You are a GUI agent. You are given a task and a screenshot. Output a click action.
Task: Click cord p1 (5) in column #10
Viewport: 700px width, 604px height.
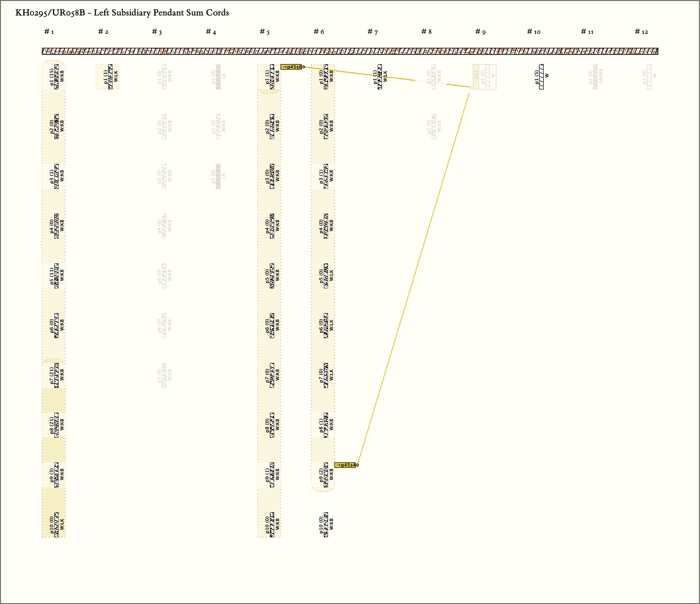541,77
